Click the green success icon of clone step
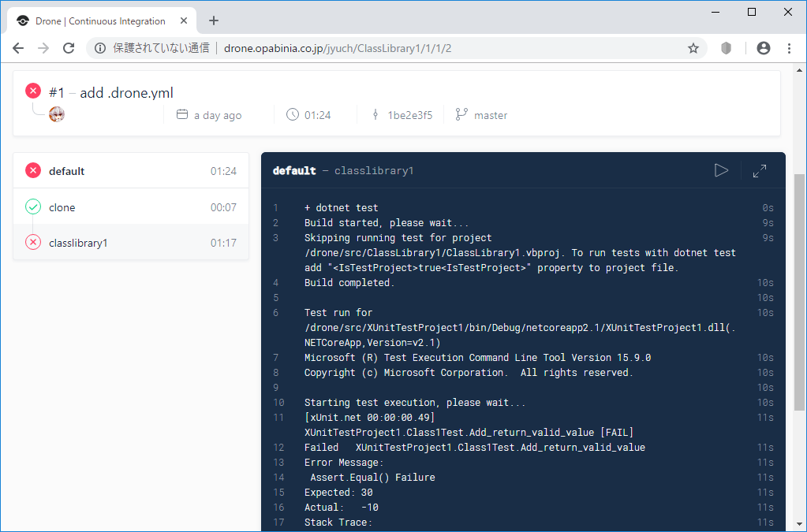This screenshot has width=807, height=532. (x=33, y=206)
